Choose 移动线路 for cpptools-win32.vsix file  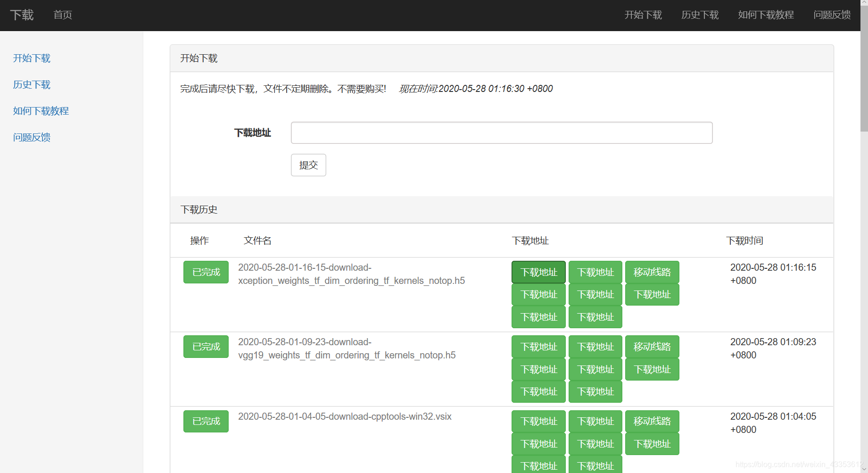click(x=652, y=421)
